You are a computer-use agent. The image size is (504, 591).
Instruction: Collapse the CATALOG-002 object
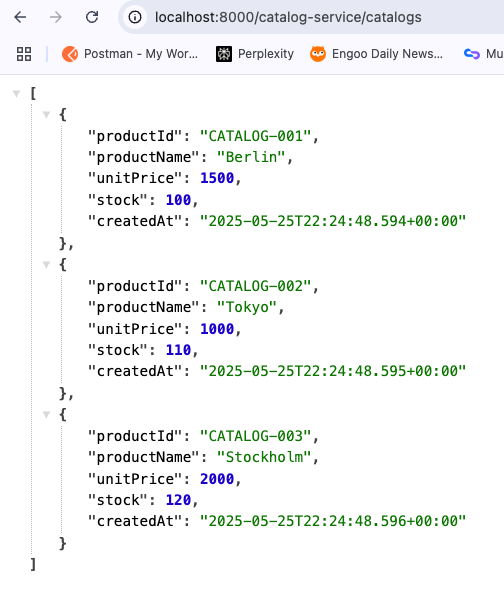(x=46, y=265)
